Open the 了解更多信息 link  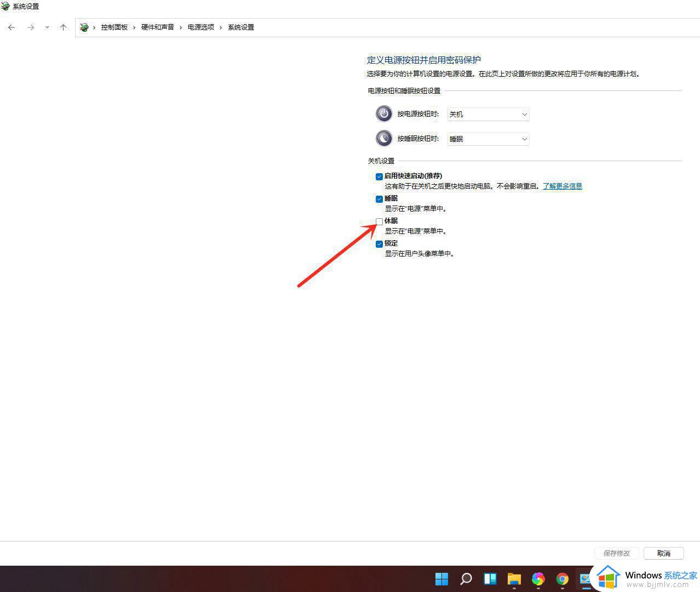point(562,186)
